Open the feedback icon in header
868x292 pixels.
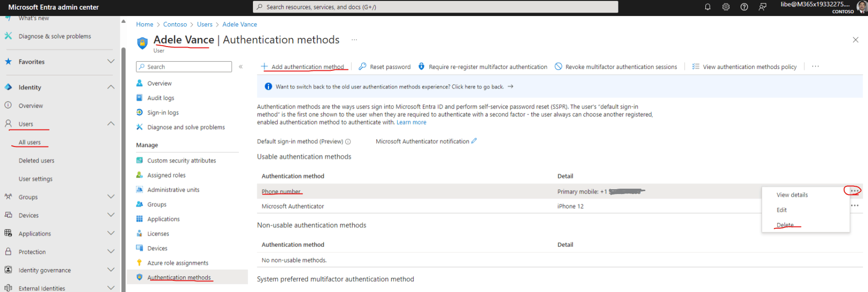(763, 7)
